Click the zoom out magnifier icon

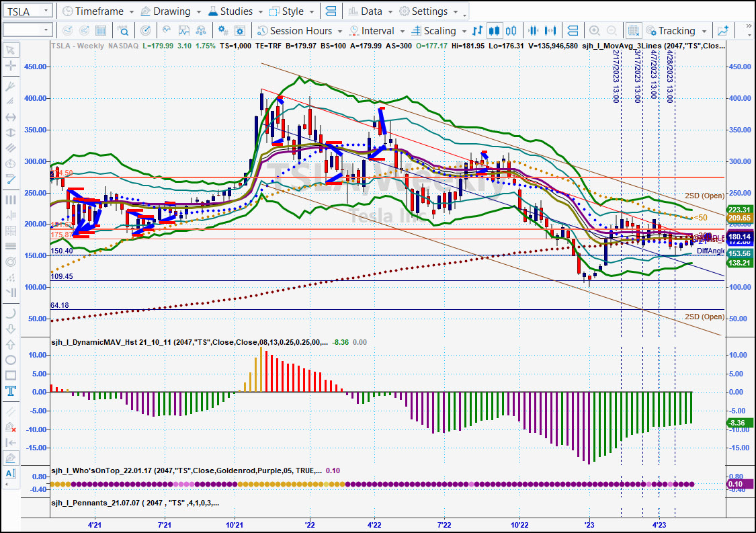click(612, 31)
